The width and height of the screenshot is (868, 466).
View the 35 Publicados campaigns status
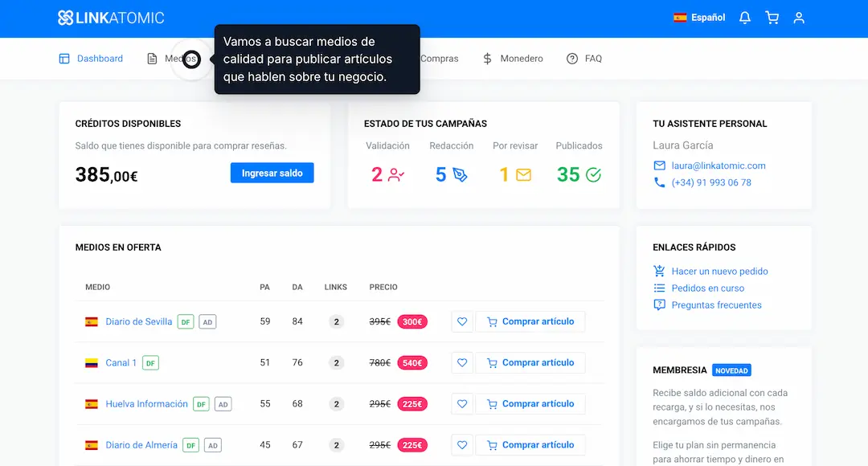tap(579, 174)
